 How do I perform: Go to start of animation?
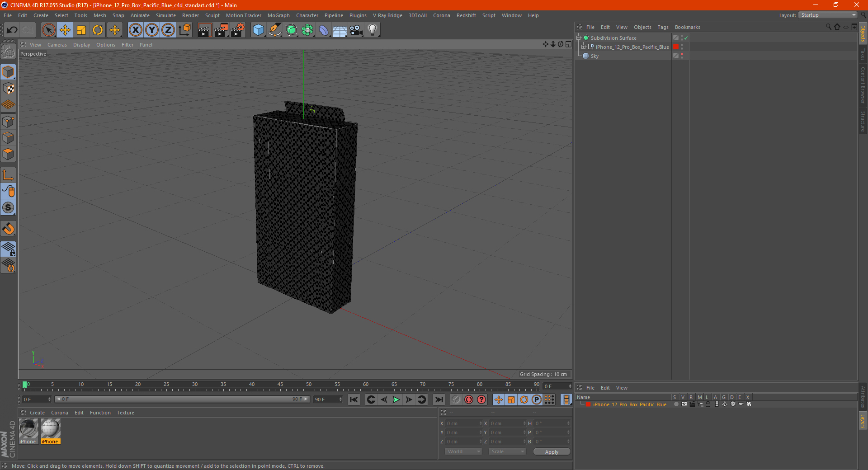[354, 399]
